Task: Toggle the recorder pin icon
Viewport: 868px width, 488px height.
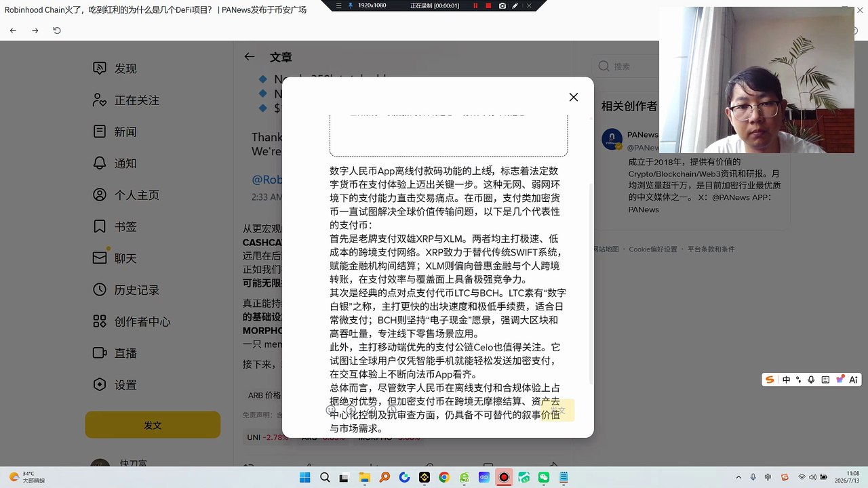Action: [x=351, y=5]
